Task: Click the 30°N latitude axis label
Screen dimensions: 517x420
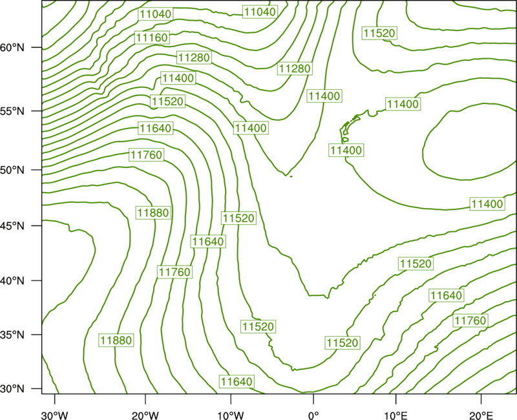Action: coord(12,389)
